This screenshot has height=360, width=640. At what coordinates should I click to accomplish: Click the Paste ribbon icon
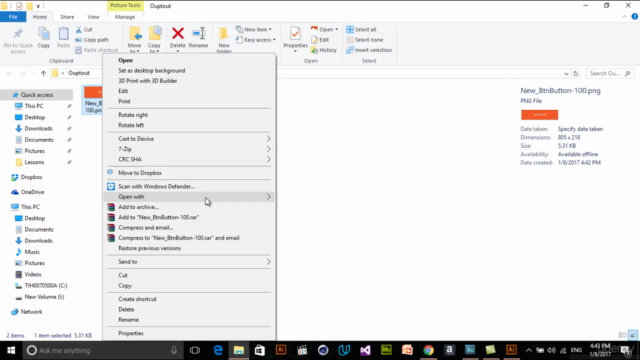point(63,38)
